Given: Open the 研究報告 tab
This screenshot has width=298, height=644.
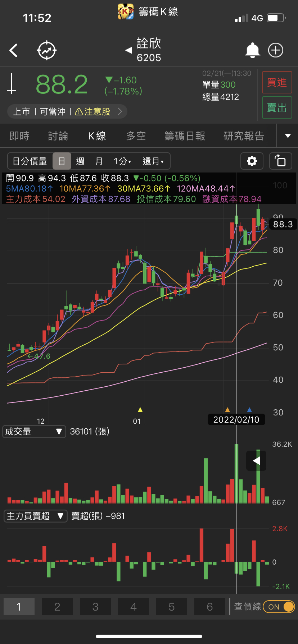Looking at the screenshot, I should pos(244,136).
